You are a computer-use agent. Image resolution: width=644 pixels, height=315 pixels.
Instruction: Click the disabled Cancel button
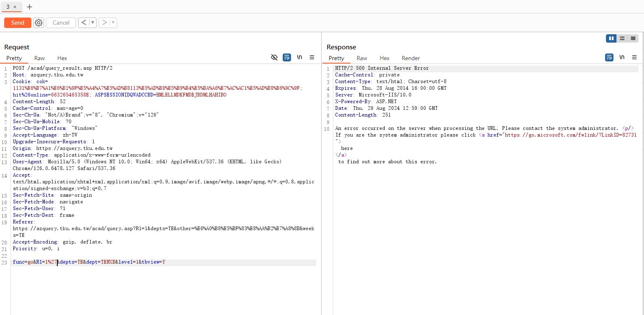tap(61, 23)
